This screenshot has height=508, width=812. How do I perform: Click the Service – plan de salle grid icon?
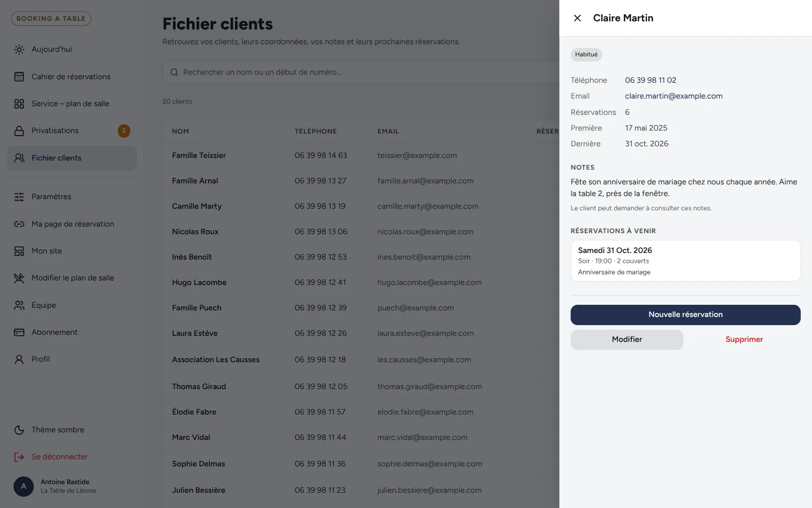pos(19,104)
